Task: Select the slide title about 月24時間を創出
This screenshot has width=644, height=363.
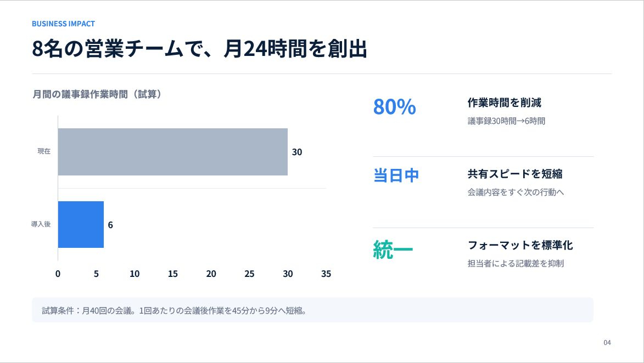Action: click(x=199, y=49)
